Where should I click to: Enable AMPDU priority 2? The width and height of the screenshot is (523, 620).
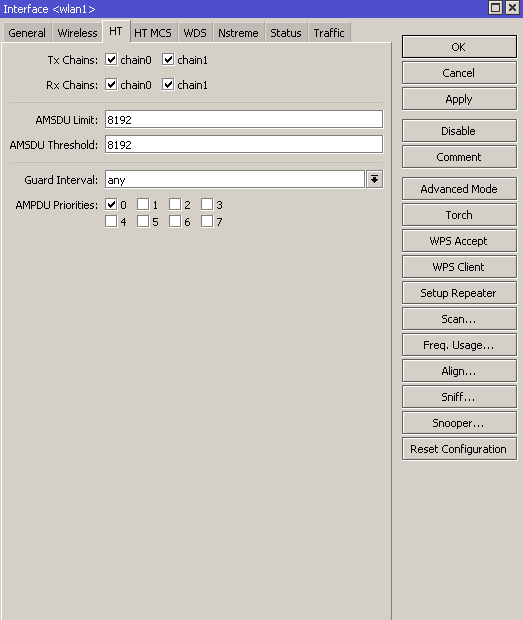click(x=175, y=204)
